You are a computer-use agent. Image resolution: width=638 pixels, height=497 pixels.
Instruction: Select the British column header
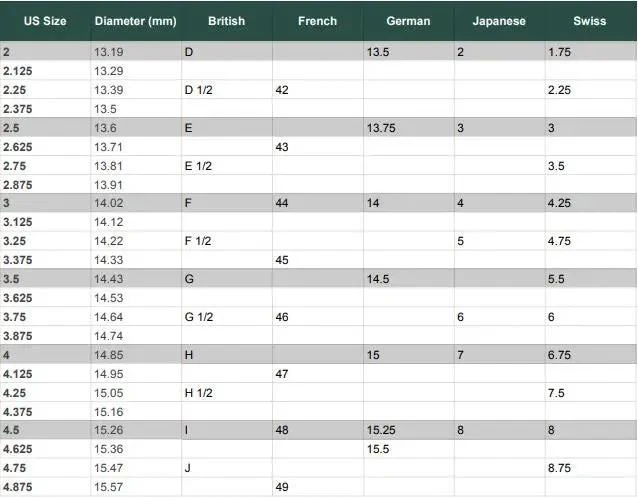pos(227,21)
